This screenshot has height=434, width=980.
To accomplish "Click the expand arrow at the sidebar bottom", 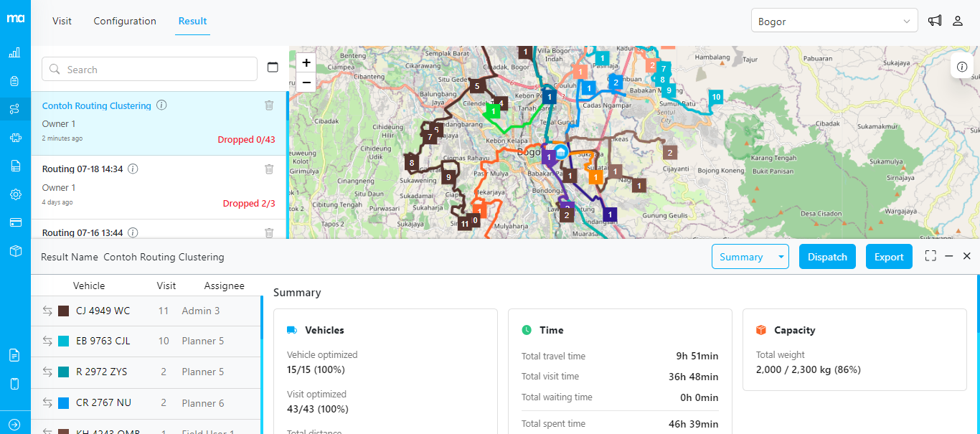I will point(15,423).
